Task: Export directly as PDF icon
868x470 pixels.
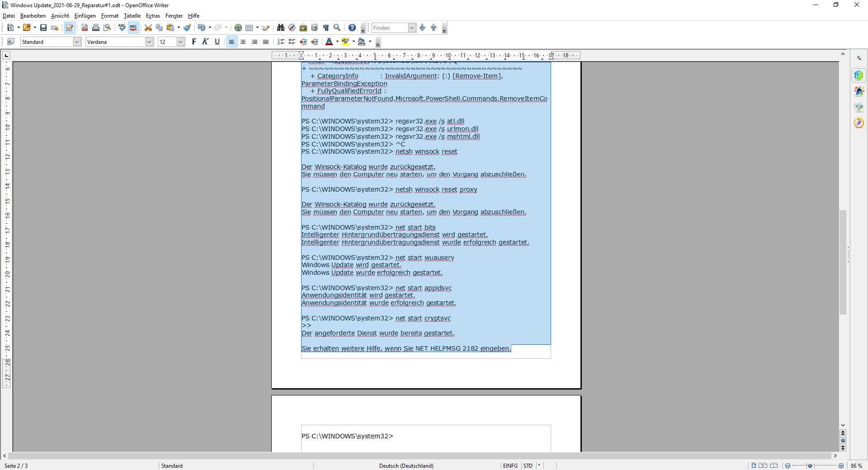Action: (x=85, y=28)
